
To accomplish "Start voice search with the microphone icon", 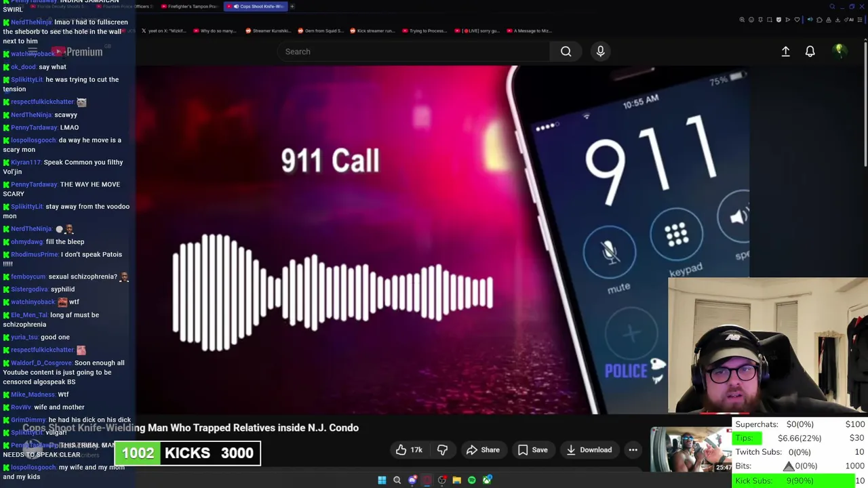I will tap(600, 52).
